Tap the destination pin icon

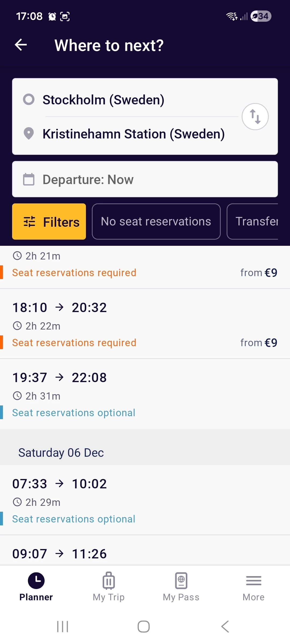(x=29, y=133)
